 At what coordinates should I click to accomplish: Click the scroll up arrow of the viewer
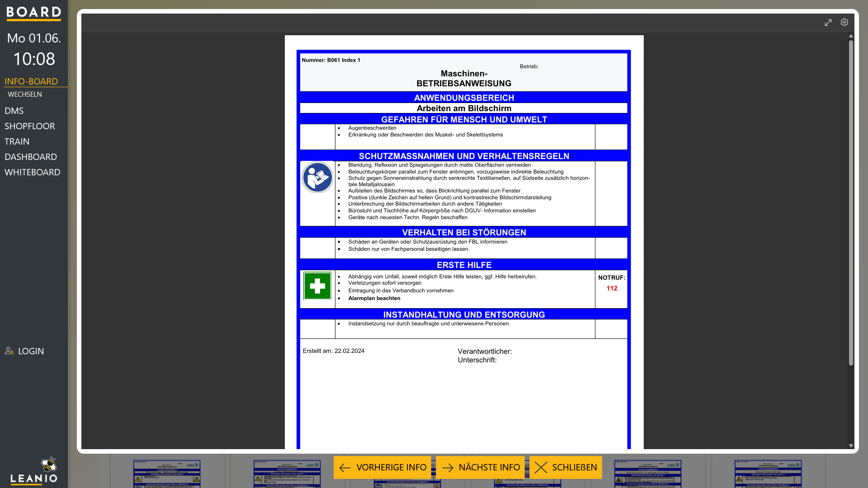click(x=851, y=36)
